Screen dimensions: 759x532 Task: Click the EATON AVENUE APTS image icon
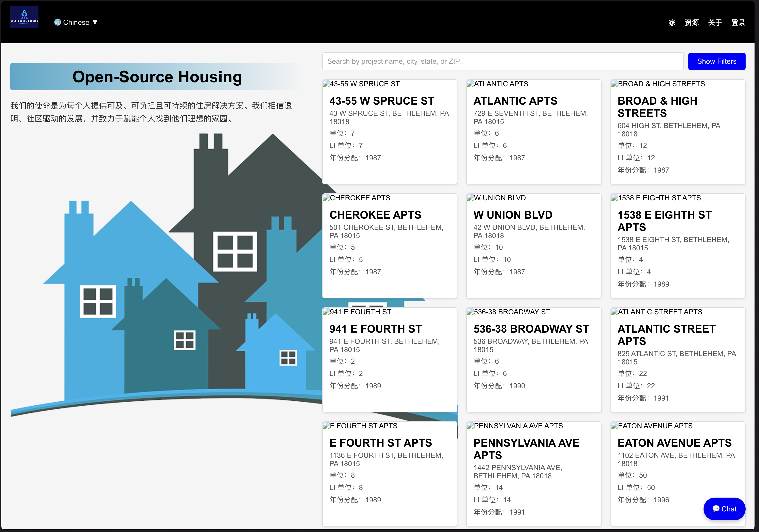614,426
